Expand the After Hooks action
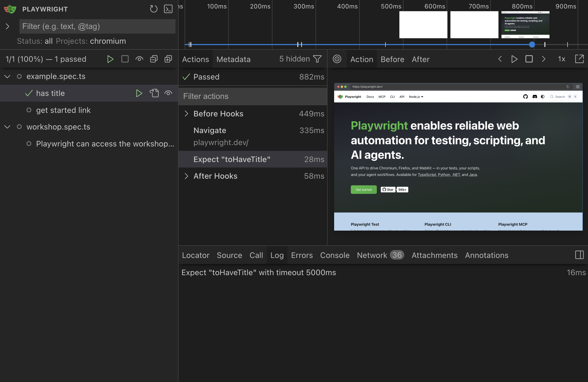This screenshot has width=588, height=382. 186,176
